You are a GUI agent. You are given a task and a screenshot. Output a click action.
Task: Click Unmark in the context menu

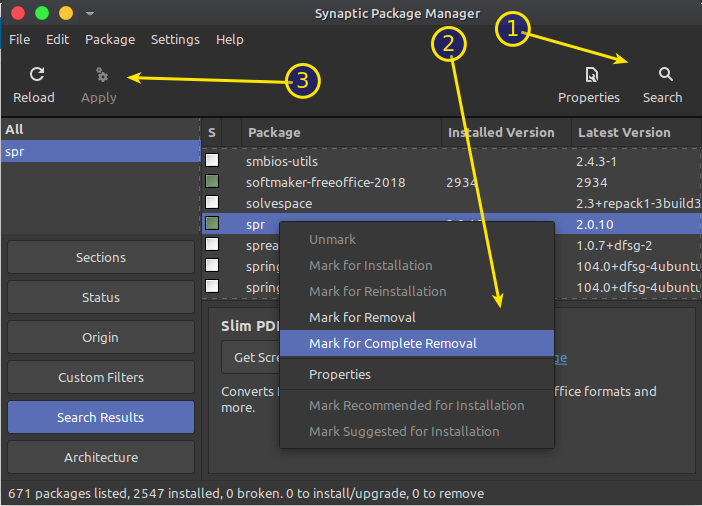tap(417, 240)
